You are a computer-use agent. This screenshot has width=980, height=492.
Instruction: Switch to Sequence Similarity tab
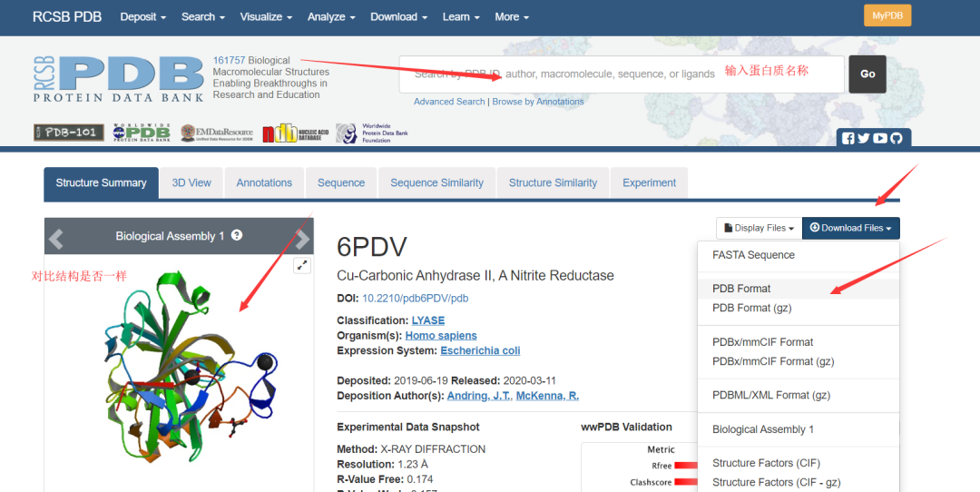point(436,182)
